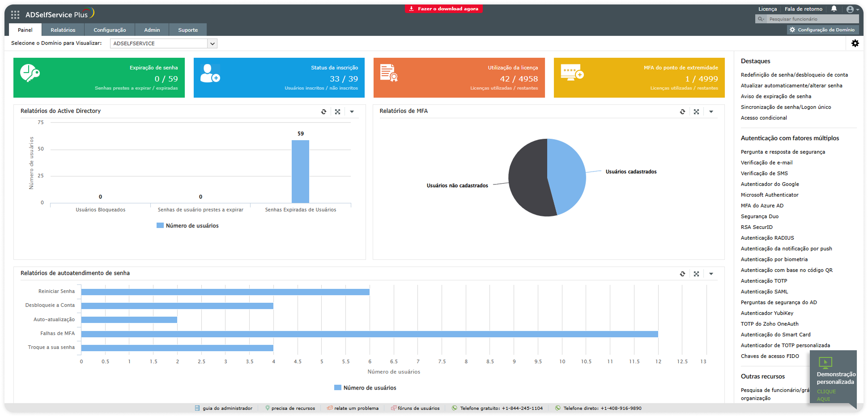Viewport: 868px width, 417px height.
Task: Expand the Relatórios do Active Directory options arrow
Action: 352,112
